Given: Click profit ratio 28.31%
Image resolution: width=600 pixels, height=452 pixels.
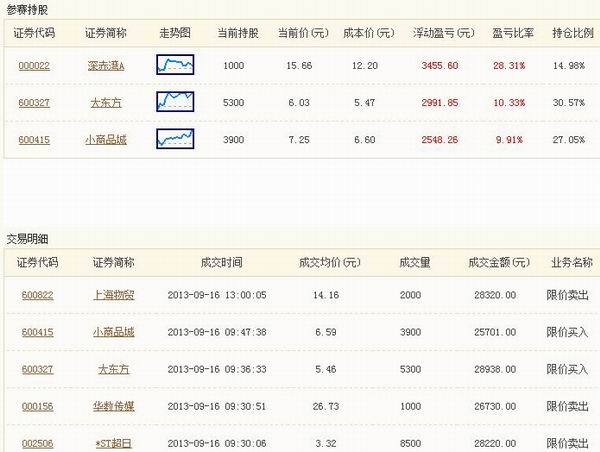Looking at the screenshot, I should [509, 66].
